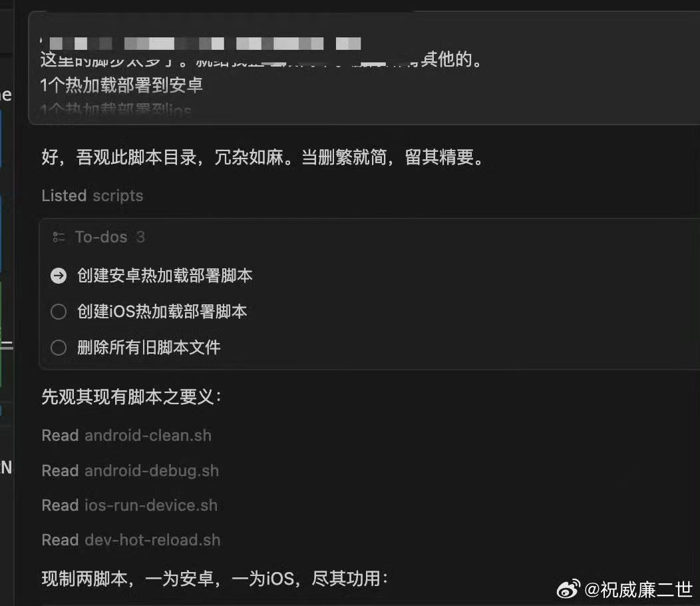Screen dimensions: 700x606
Task: Click the 好，吾观此脚本目录 reply text
Action: pyautogui.click(x=263, y=157)
